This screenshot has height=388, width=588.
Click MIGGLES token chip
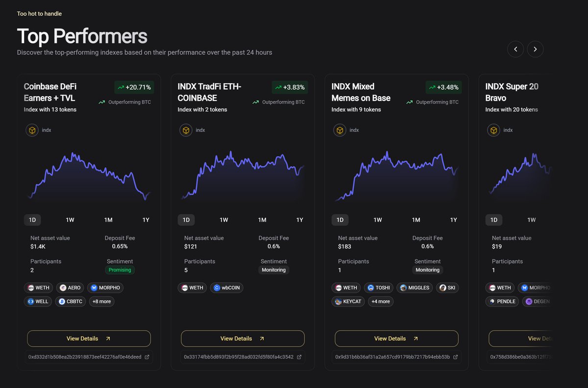pyautogui.click(x=415, y=287)
